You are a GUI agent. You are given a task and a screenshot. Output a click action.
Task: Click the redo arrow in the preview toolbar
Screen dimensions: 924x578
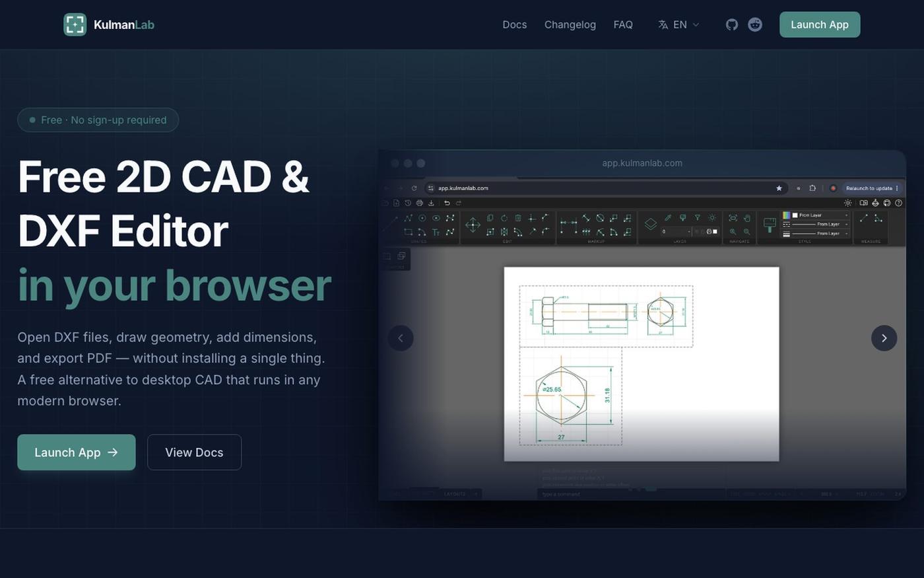click(x=459, y=203)
